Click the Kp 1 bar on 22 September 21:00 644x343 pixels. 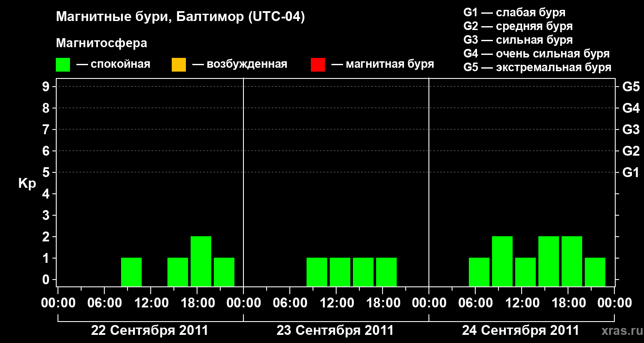click(224, 272)
